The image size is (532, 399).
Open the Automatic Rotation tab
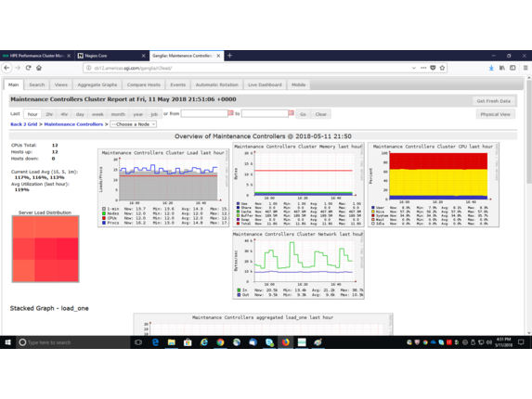[217, 84]
